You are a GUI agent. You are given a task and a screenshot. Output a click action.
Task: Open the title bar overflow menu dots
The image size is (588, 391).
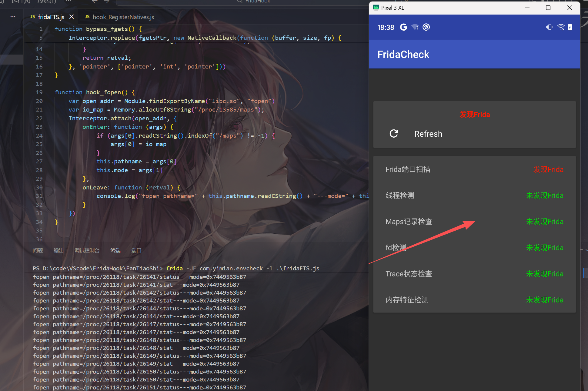pos(68,1)
